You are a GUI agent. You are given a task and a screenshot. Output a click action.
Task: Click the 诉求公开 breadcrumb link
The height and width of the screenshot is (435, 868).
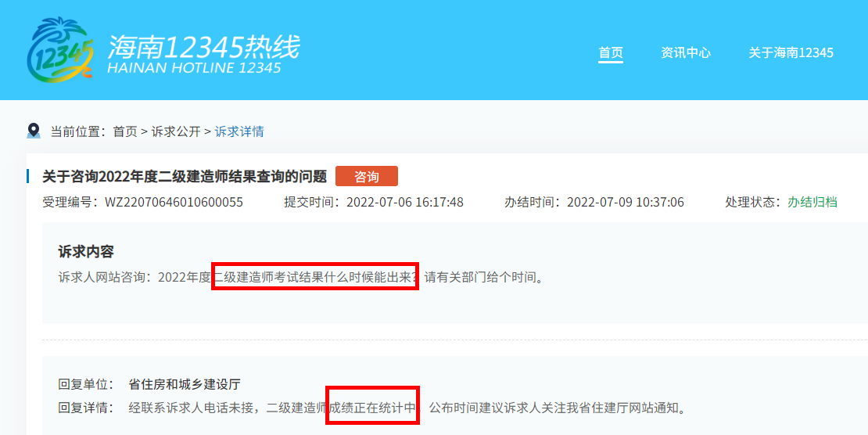click(x=176, y=131)
